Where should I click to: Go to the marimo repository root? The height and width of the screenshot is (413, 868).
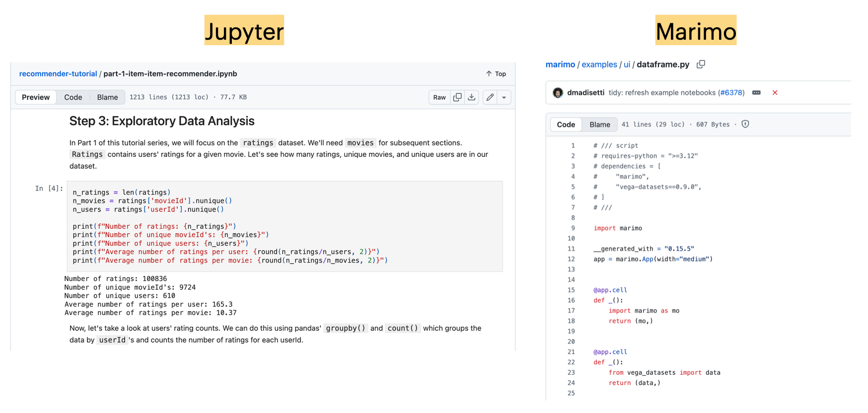click(560, 65)
